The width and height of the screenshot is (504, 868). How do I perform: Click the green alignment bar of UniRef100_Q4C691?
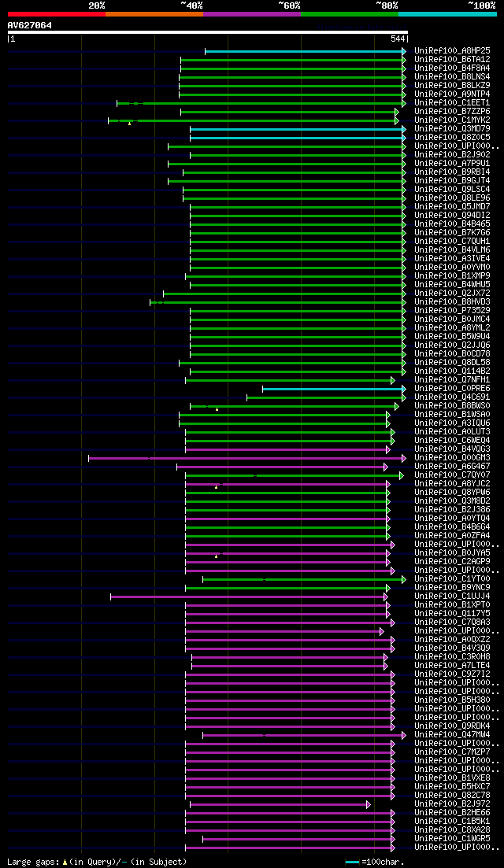326,397
